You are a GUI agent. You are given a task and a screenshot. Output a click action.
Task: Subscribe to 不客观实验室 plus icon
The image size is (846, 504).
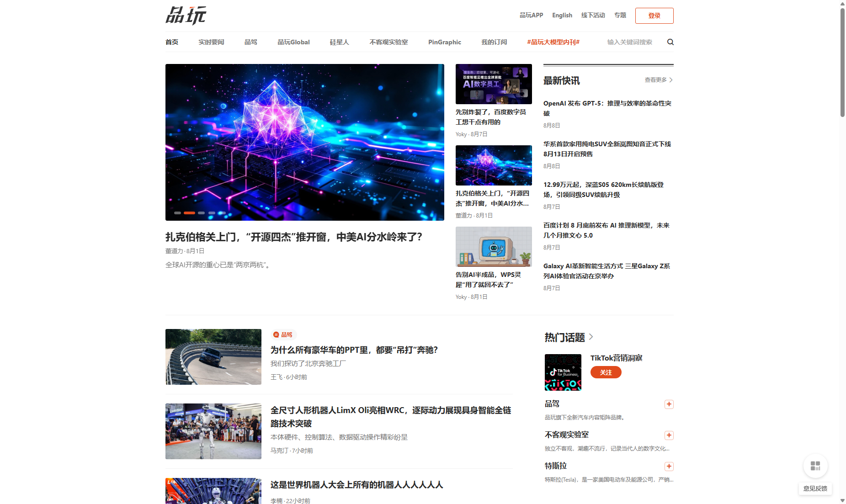[x=669, y=435]
